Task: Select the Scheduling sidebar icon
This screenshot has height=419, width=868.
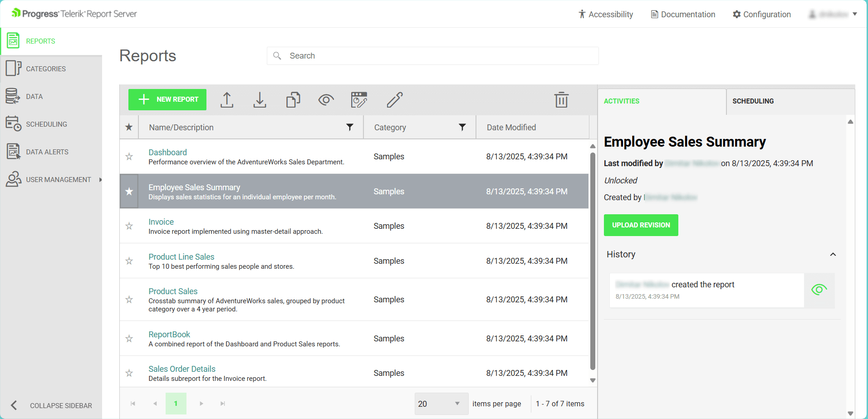Action: coord(13,124)
